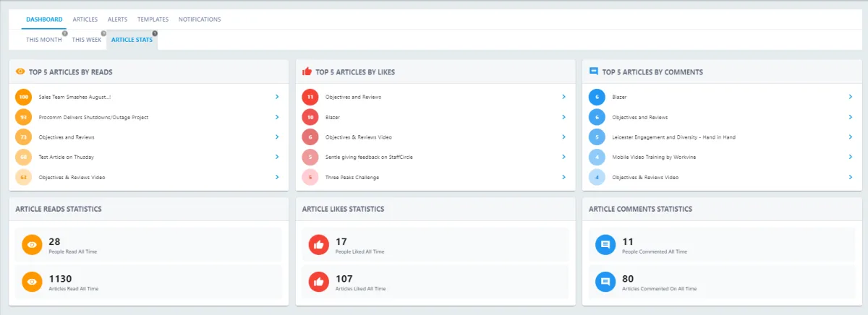
Task: Click the 11 likes count badge
Action: point(310,97)
